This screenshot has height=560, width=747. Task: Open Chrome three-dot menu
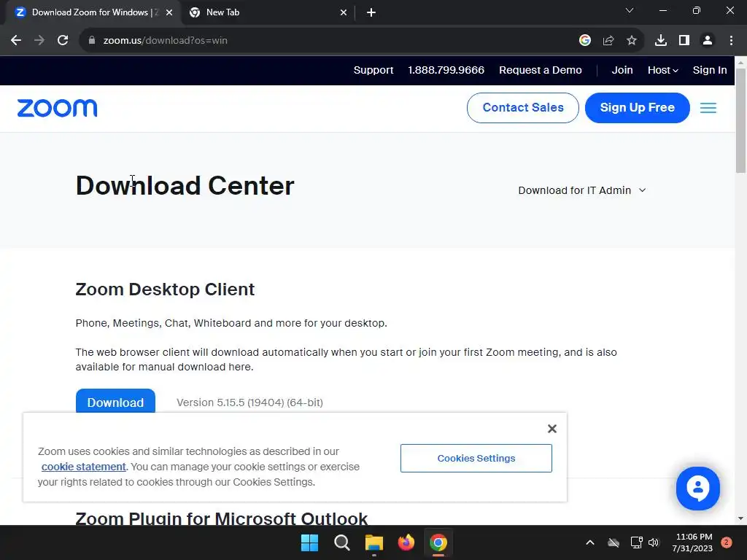click(x=731, y=41)
